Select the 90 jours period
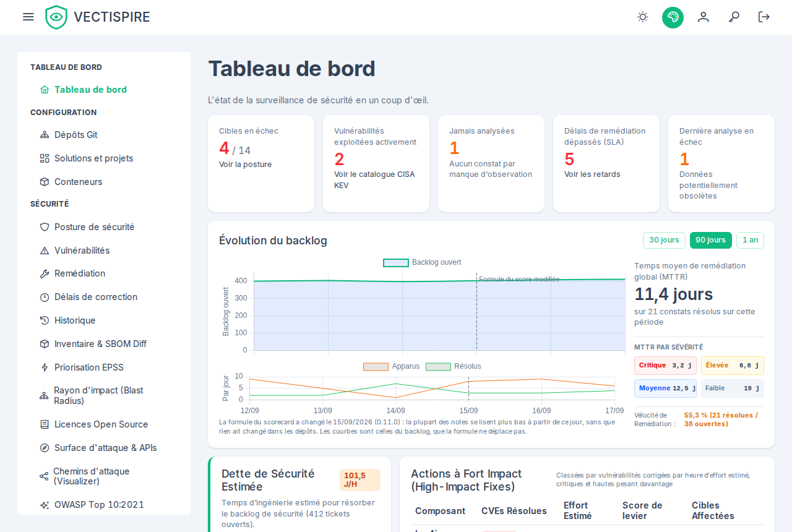 tap(711, 240)
